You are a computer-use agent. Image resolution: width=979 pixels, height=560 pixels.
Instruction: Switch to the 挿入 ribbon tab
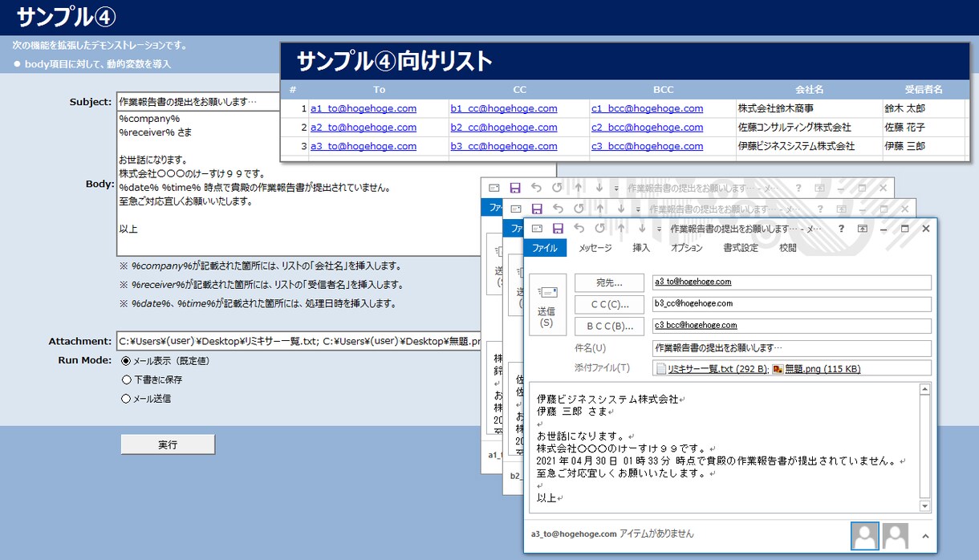[x=641, y=248]
